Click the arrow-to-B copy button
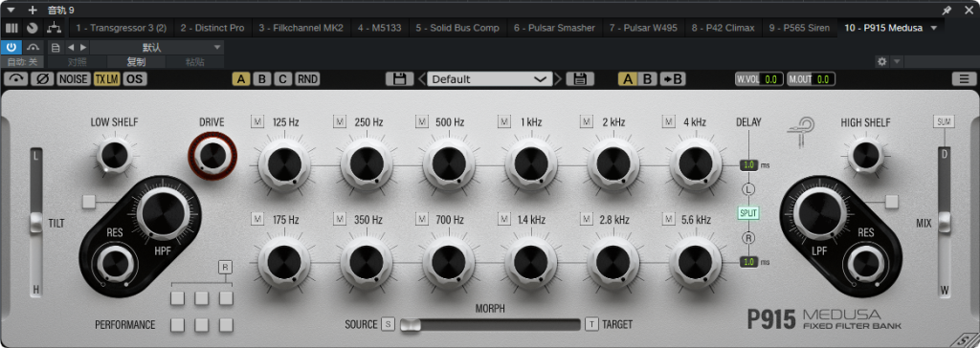 (672, 78)
